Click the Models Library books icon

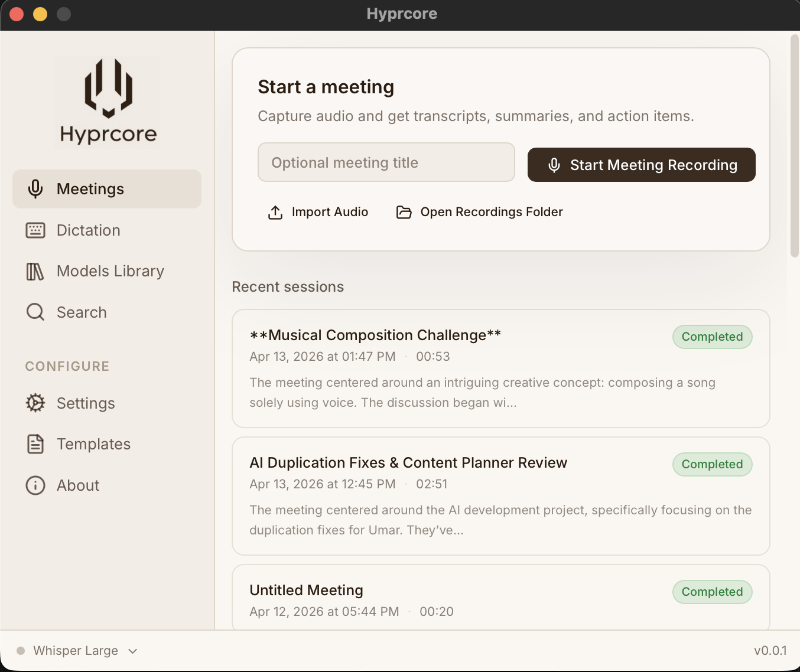tap(35, 272)
